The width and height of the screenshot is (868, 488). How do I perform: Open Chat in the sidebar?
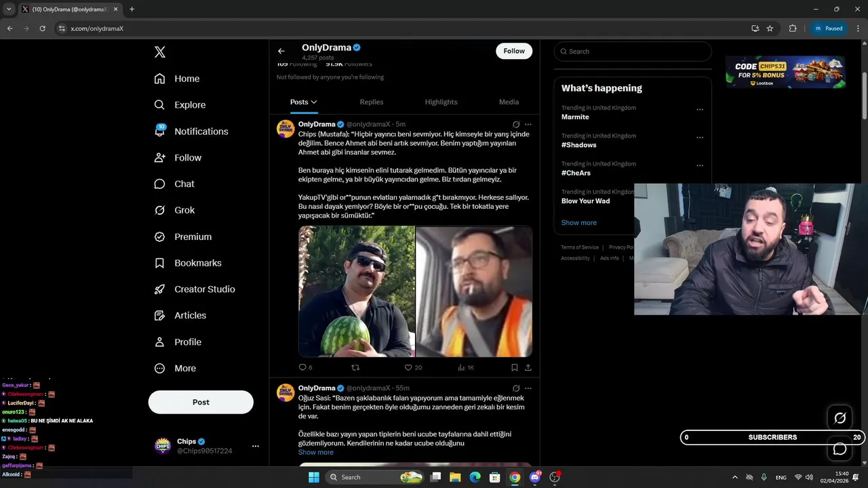pyautogui.click(x=174, y=184)
